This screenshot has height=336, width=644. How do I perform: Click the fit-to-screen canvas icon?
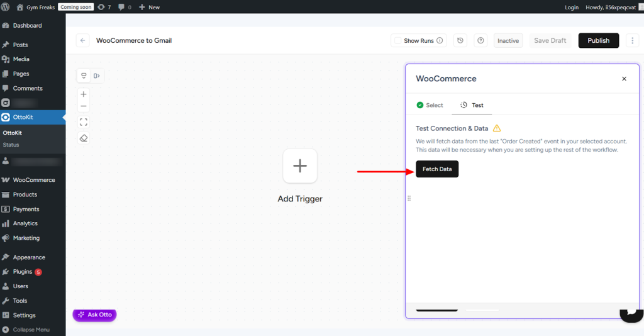(84, 122)
